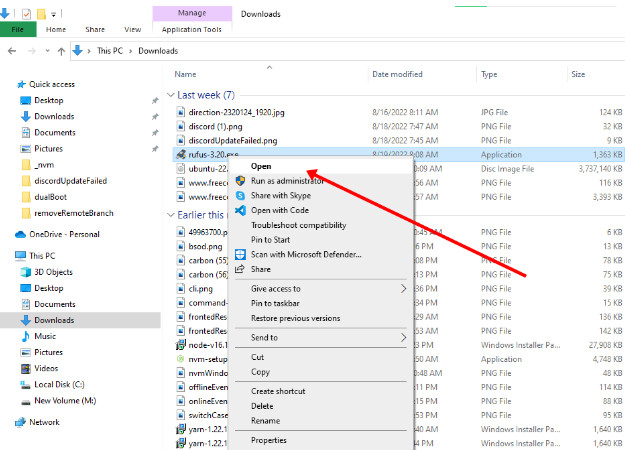Select the cli.png file

pyautogui.click(x=200, y=289)
